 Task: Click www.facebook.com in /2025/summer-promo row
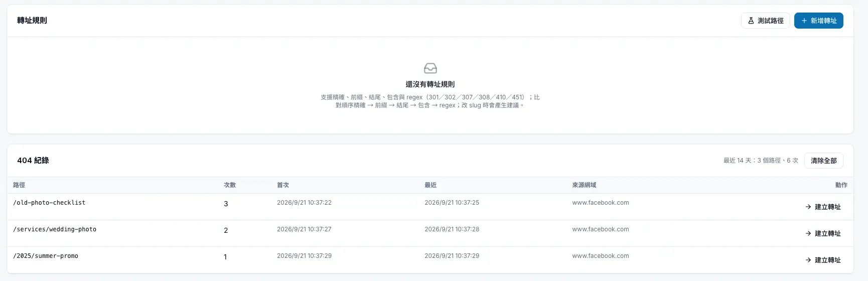point(601,256)
